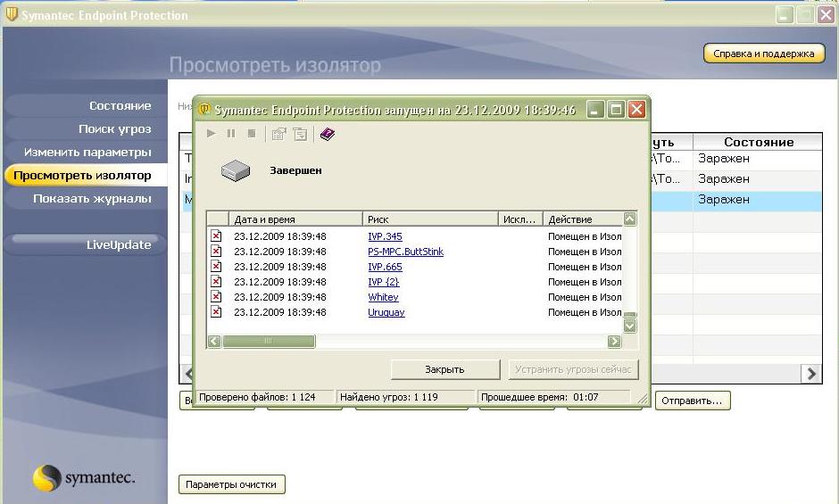The width and height of the screenshot is (839, 504).
Task: Open the Изменить параметры sidebar item
Action: pos(86,153)
